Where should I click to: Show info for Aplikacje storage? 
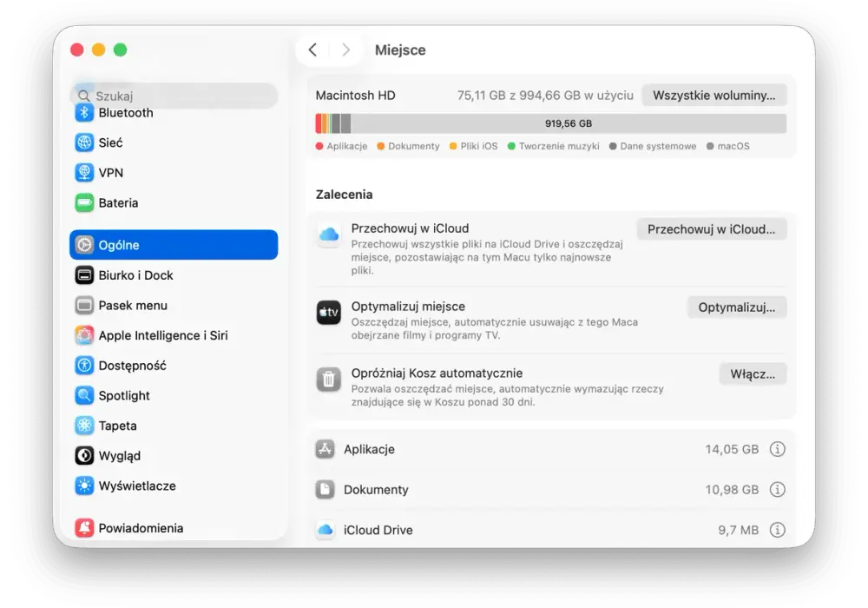pos(777,449)
